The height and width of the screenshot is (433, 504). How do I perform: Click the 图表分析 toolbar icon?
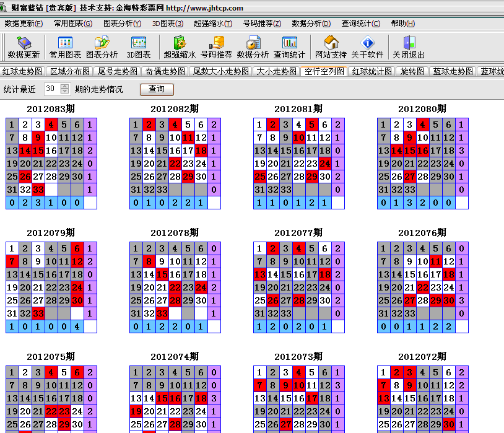pyautogui.click(x=102, y=47)
